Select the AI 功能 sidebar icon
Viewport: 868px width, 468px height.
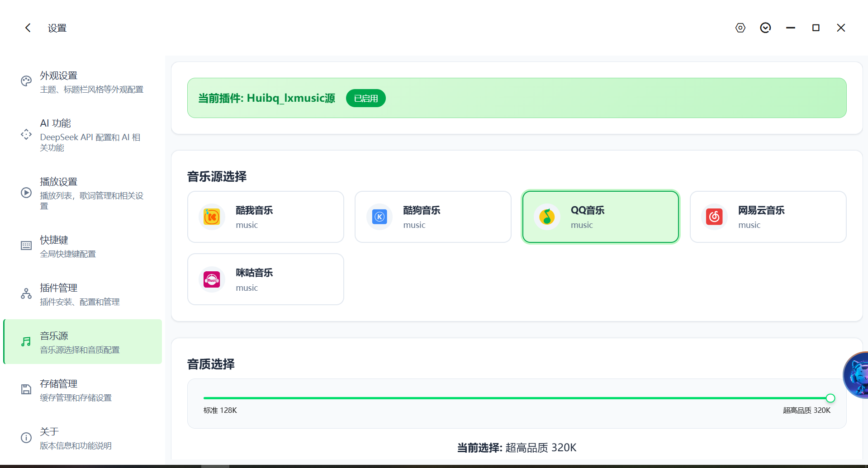click(26, 134)
